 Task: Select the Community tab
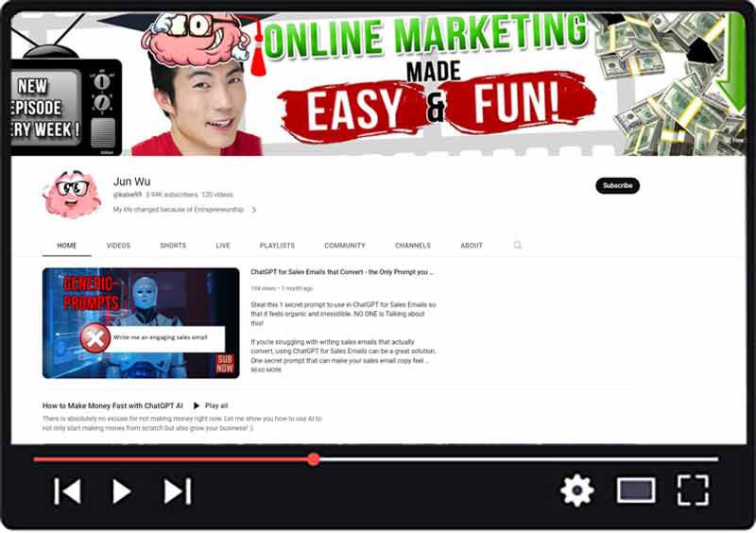point(345,246)
